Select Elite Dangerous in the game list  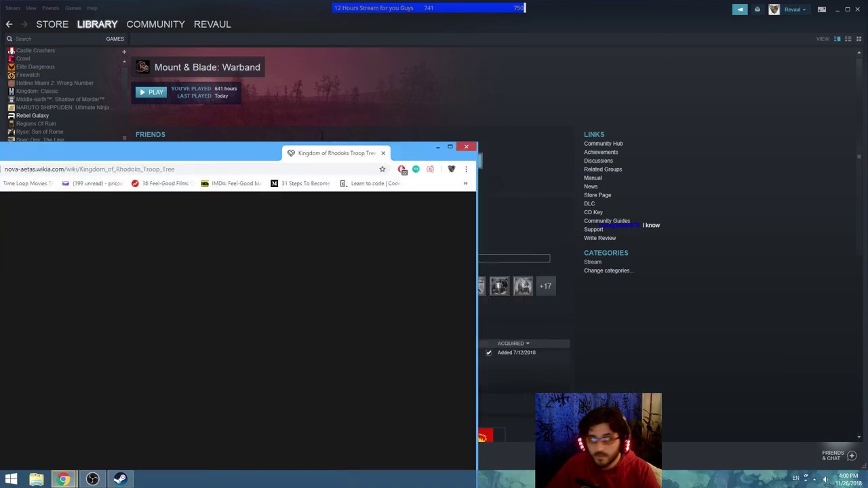35,67
